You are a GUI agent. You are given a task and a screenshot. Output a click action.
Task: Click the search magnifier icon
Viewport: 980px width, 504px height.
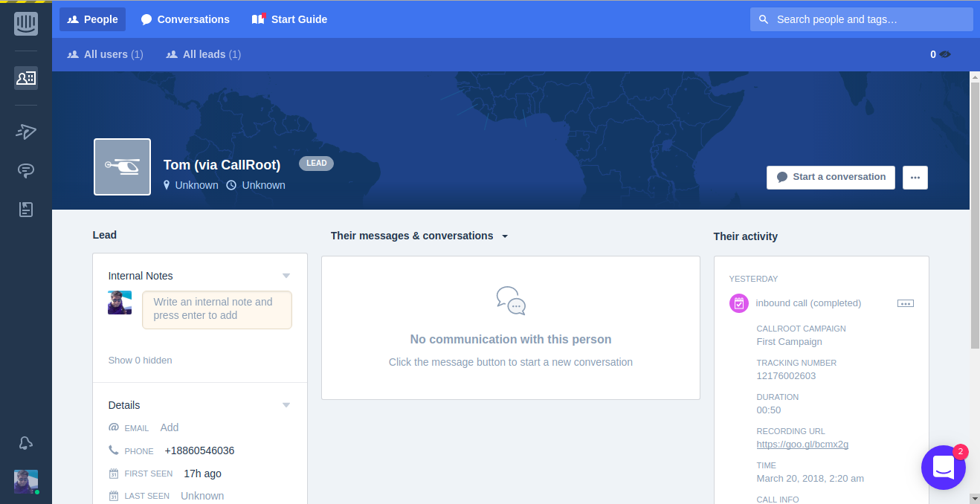[764, 19]
